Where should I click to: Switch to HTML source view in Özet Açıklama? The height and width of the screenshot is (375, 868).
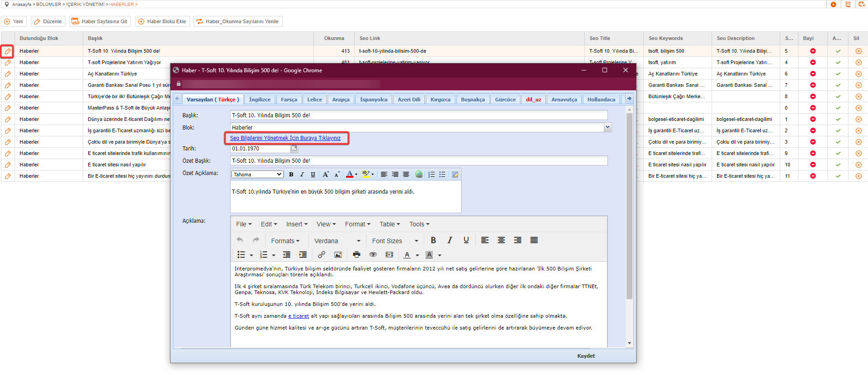click(455, 175)
